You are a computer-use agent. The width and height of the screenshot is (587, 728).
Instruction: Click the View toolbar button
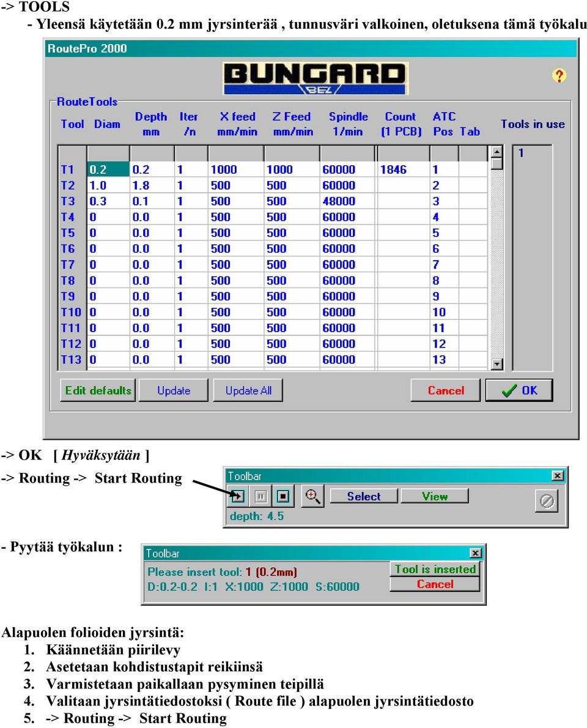435,496
